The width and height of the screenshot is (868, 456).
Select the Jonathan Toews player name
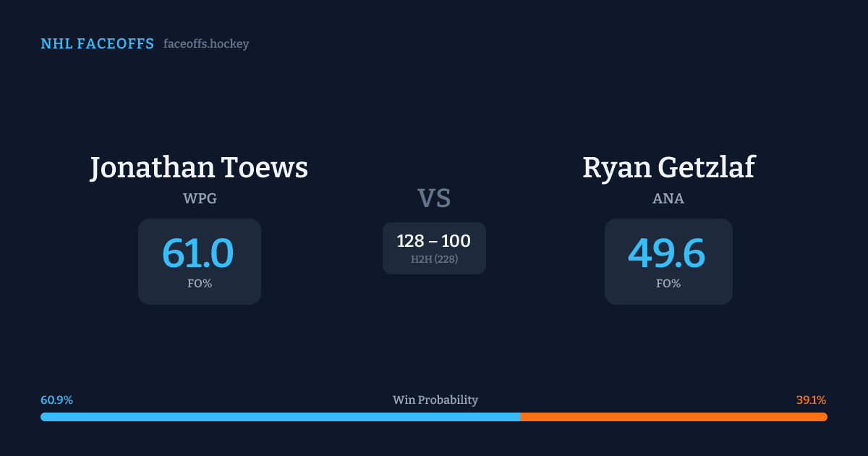pos(199,167)
